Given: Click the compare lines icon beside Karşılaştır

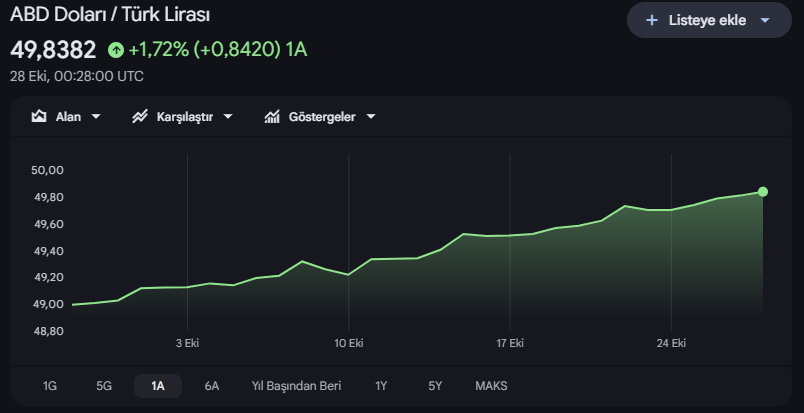Looking at the screenshot, I should [x=140, y=116].
